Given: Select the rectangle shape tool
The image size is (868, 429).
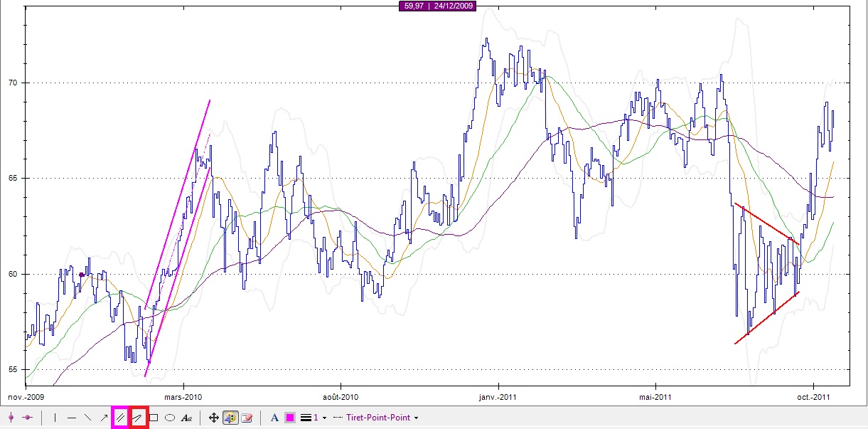Looking at the screenshot, I should coord(154,418).
